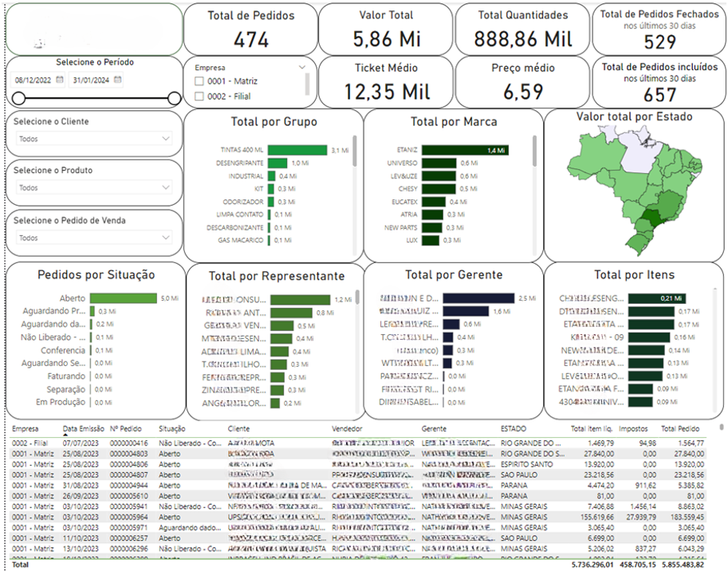Screen dimensions: 728x575
Task: Click the 183.559,45 total pedido cell
Action: tap(687, 517)
